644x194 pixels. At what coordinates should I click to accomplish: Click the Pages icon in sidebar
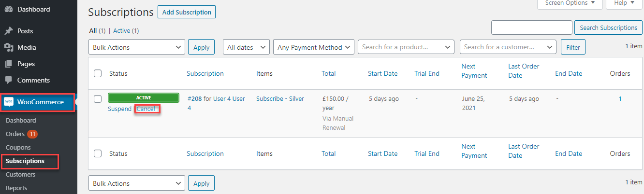click(8, 64)
